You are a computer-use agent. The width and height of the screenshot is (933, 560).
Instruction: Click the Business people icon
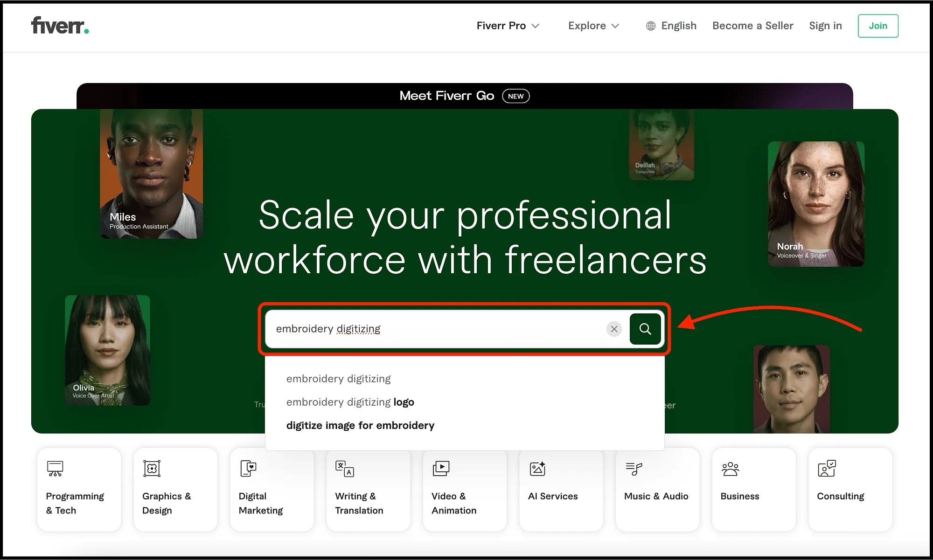pyautogui.click(x=730, y=469)
